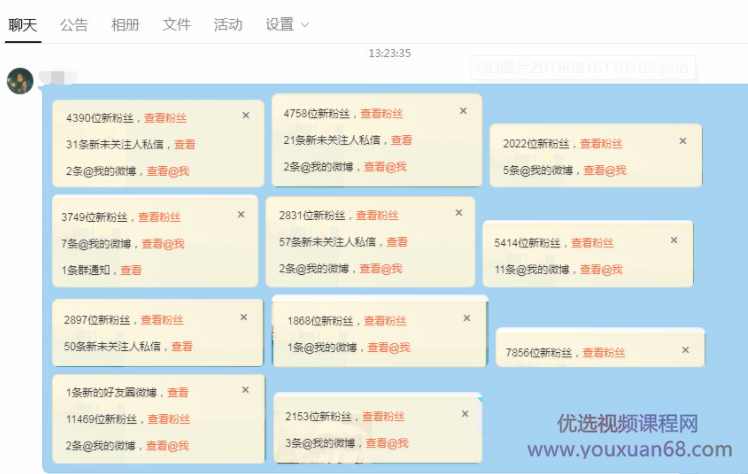Click the text 1条群通知

(85, 270)
